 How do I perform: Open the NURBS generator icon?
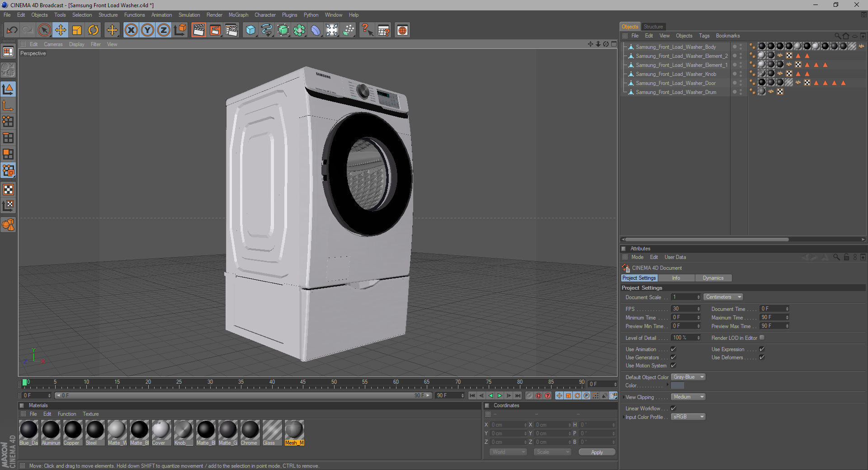click(x=283, y=30)
